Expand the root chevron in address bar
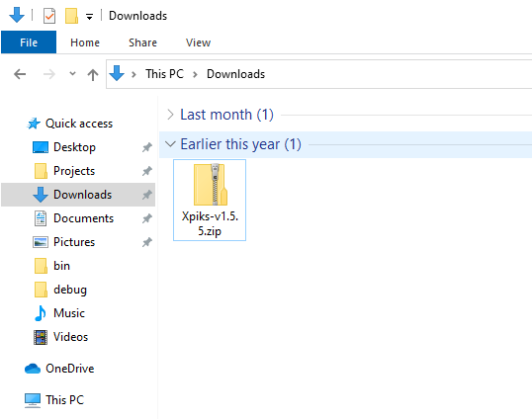The image size is (532, 419). click(x=133, y=74)
